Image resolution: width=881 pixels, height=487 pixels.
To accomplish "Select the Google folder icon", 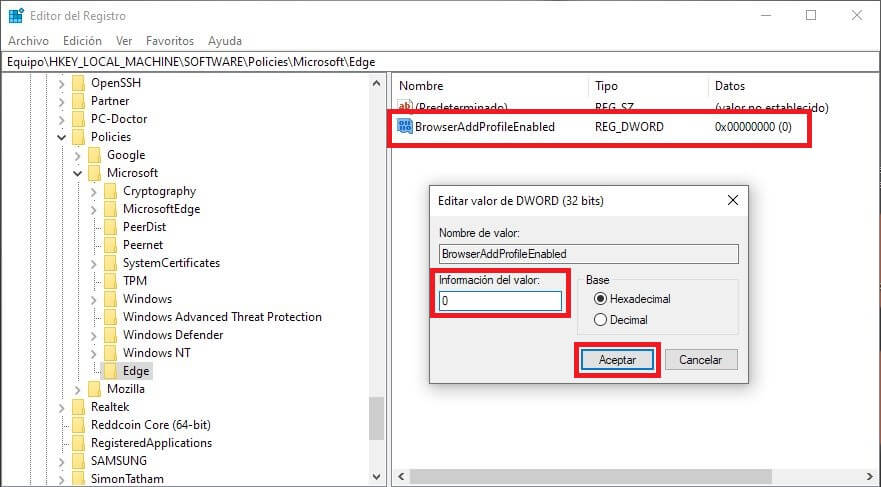I will (94, 154).
